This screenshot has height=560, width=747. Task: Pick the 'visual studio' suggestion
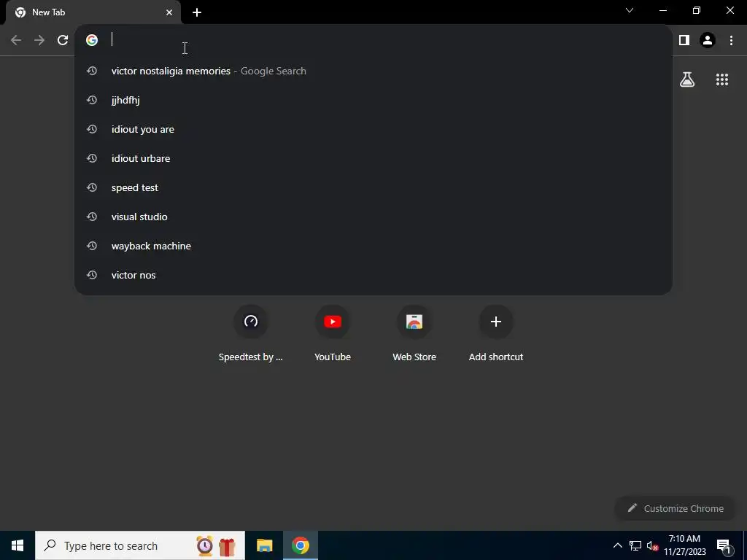[373, 217]
